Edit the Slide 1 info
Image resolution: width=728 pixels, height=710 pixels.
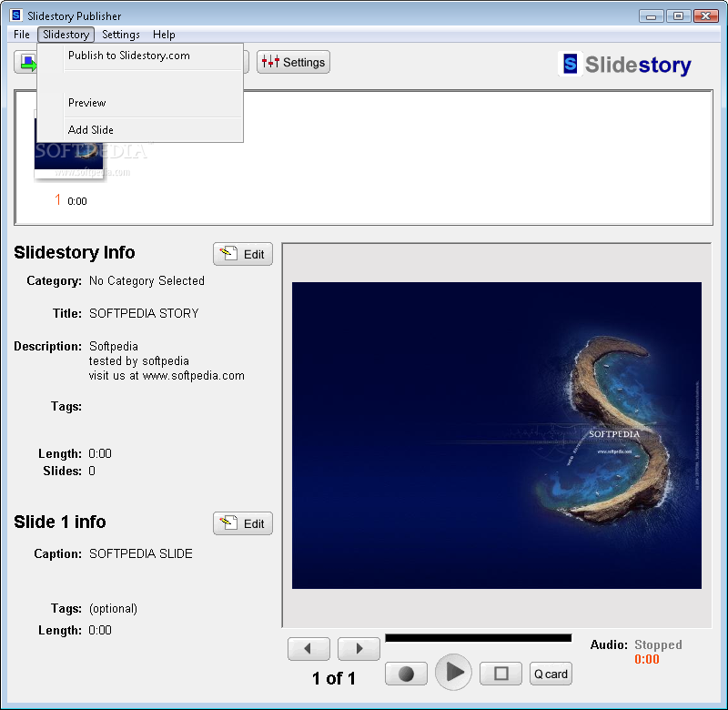pos(243,523)
